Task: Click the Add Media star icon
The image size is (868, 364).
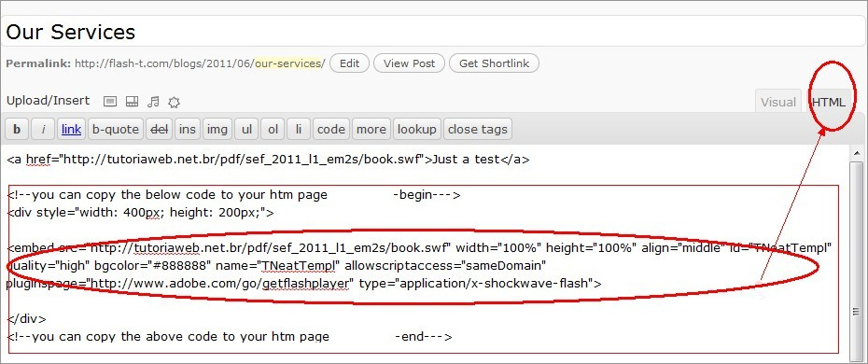Action: (x=175, y=102)
